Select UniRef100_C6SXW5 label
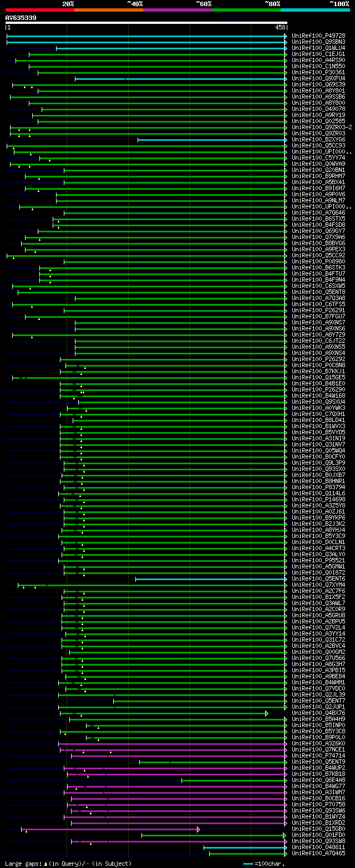 pyautogui.click(x=318, y=286)
